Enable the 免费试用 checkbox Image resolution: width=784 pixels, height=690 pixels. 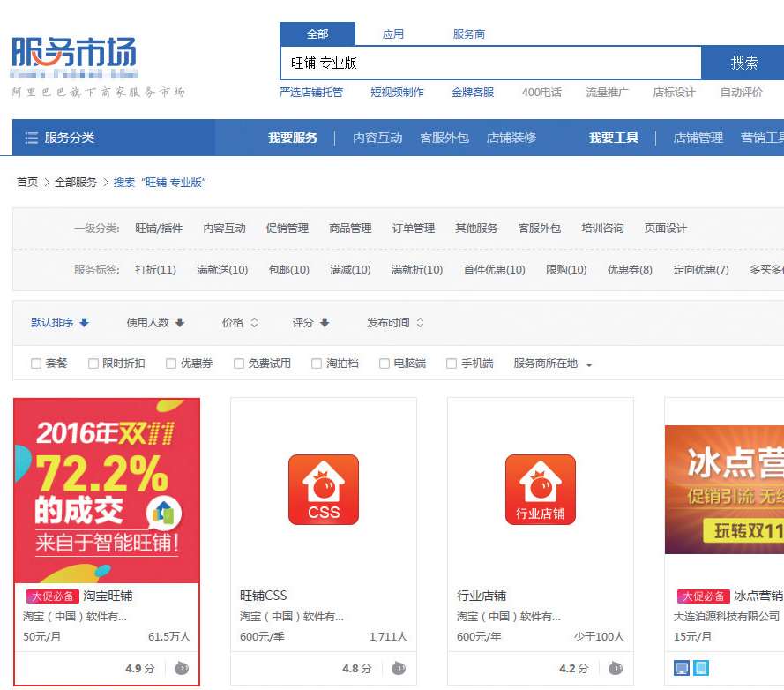pyautogui.click(x=239, y=364)
